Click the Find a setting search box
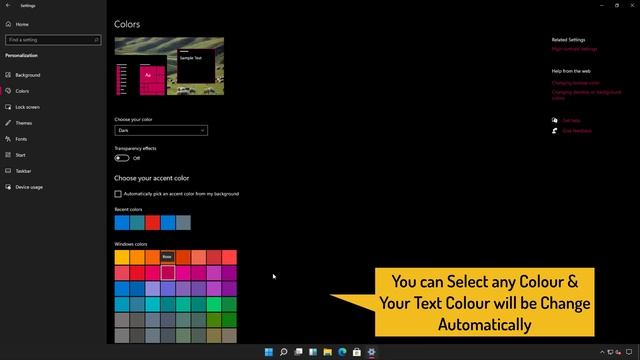 tap(53, 40)
